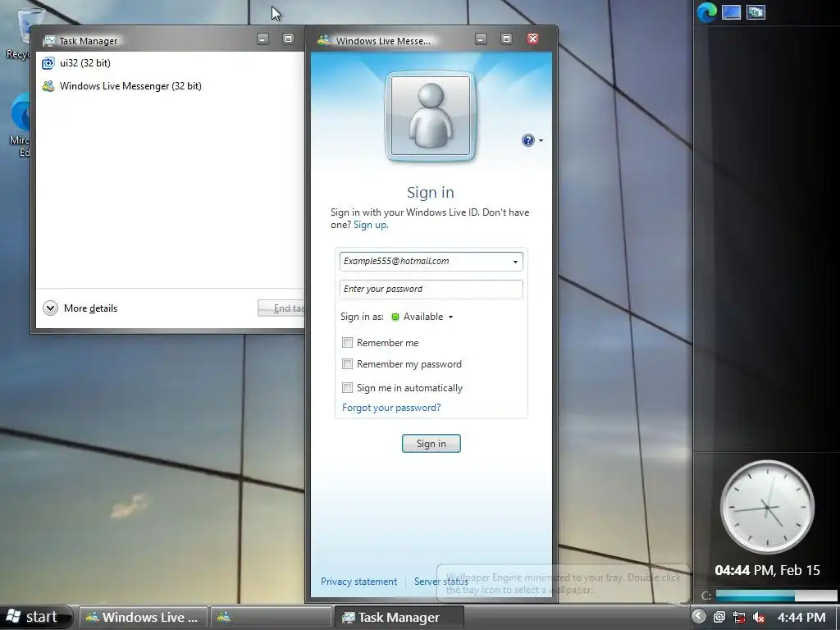Click the user avatar picture in Messenger
The width and height of the screenshot is (840, 630).
pyautogui.click(x=430, y=116)
